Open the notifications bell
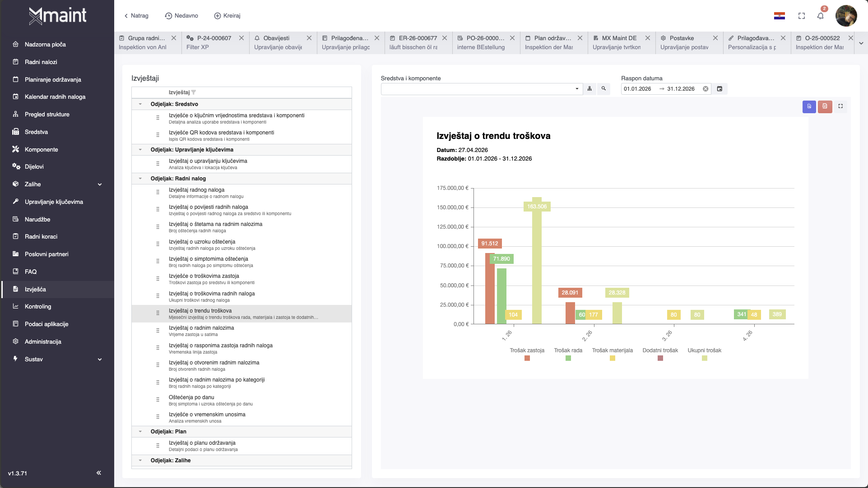Viewport: 868px width, 488px height. pyautogui.click(x=820, y=16)
